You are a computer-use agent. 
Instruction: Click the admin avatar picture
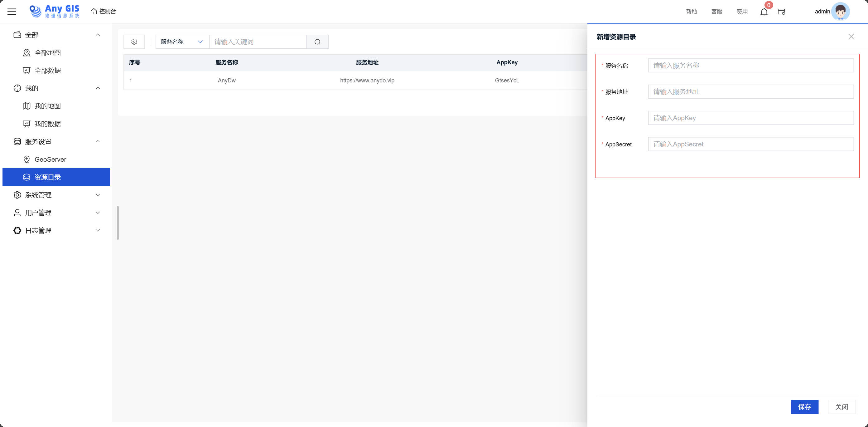(840, 12)
